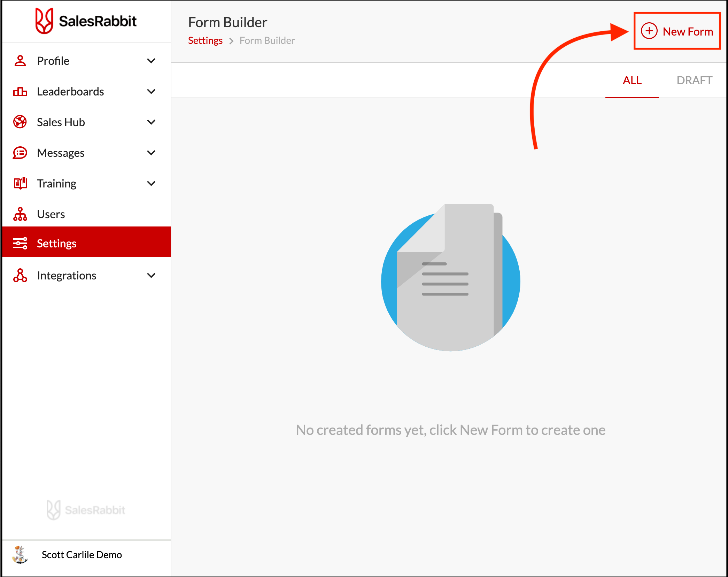Click the New Form button
The height and width of the screenshot is (577, 728).
coord(677,31)
